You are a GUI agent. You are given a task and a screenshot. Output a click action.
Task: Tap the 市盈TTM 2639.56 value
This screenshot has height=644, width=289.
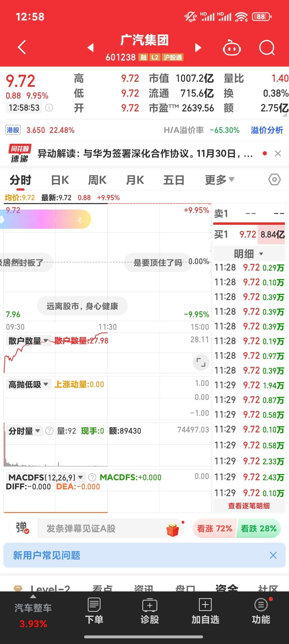[x=198, y=108]
